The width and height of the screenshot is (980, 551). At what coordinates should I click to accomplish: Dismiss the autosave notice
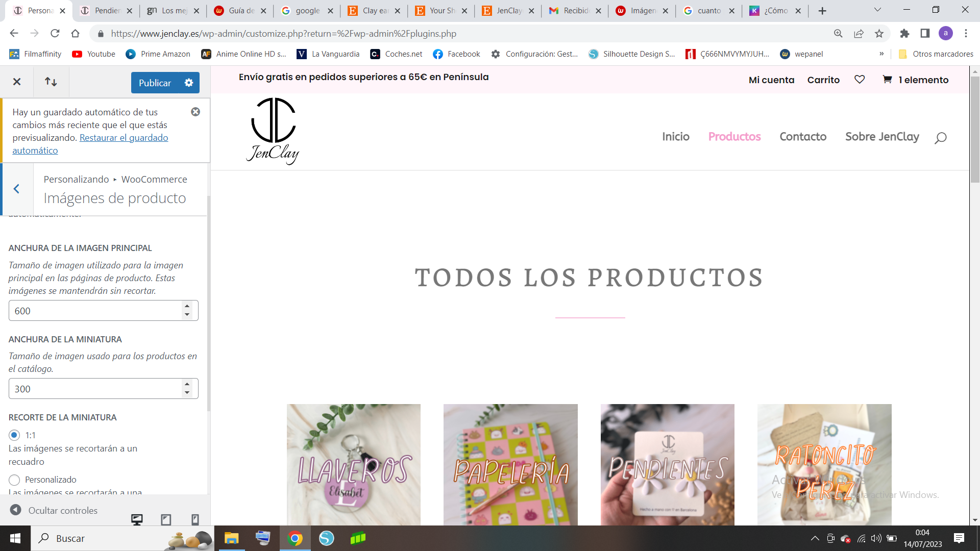tap(195, 112)
